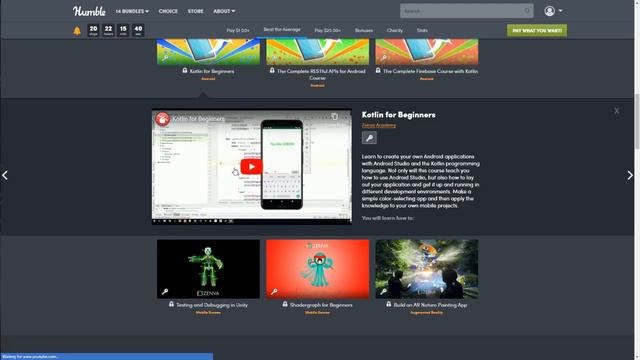This screenshot has height=360, width=640.
Task: Click Pay What You Want button
Action: coord(537,30)
